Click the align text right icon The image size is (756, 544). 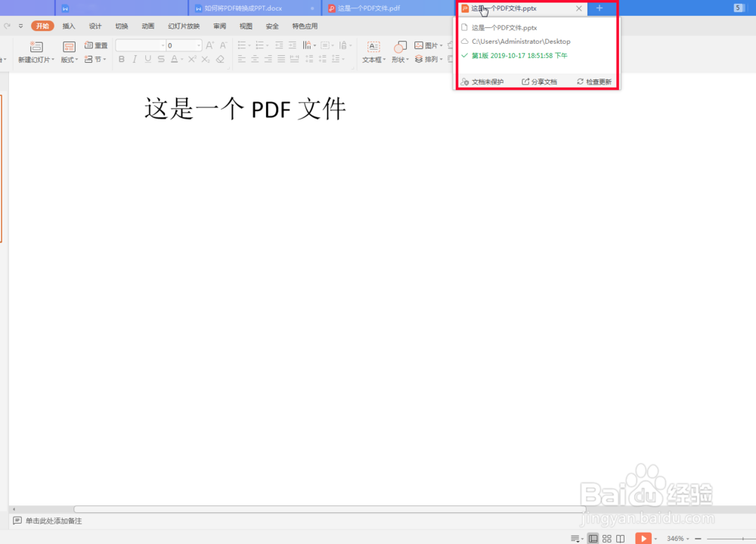pos(268,59)
